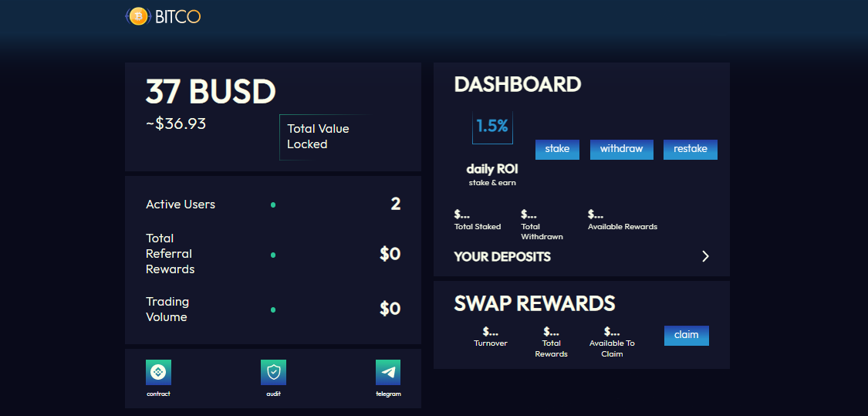This screenshot has width=868, height=416.
Task: Open the contract icon link
Action: tap(158, 372)
